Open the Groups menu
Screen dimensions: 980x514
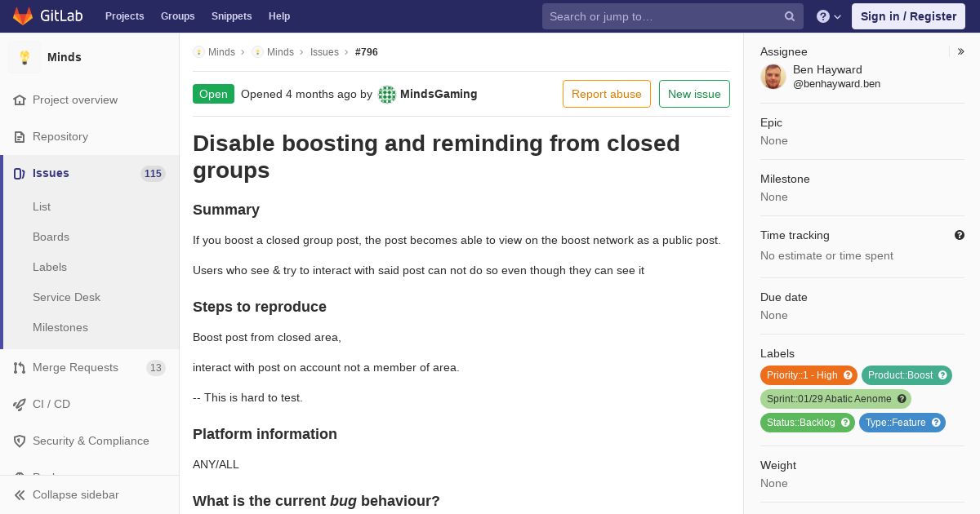pyautogui.click(x=177, y=16)
